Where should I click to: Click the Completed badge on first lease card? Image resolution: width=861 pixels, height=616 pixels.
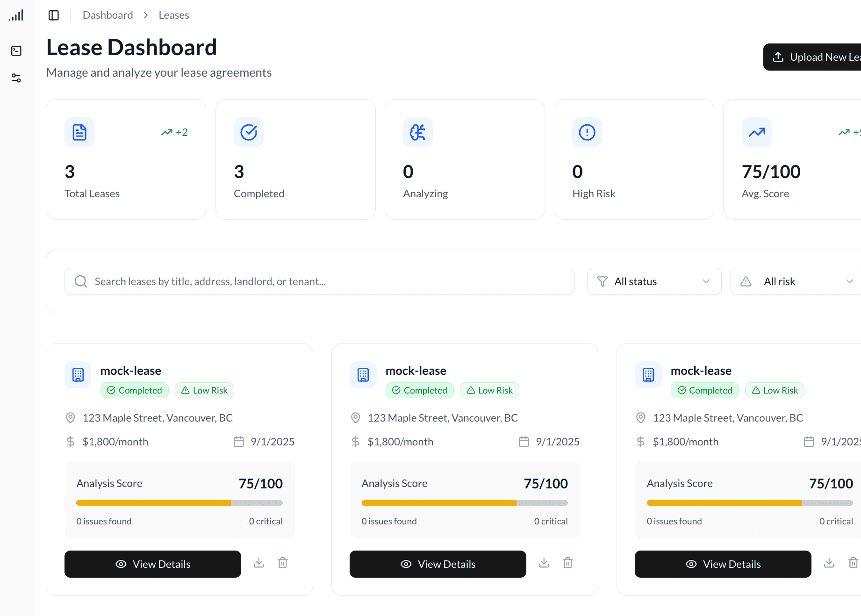coord(135,390)
